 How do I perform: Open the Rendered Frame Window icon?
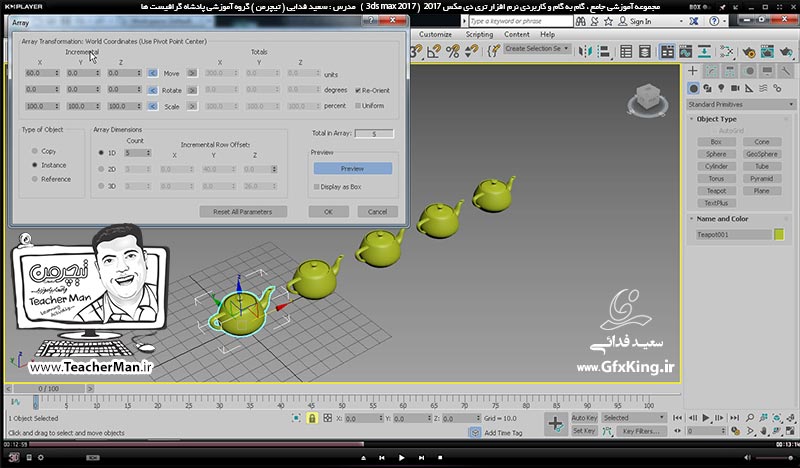coord(767,52)
